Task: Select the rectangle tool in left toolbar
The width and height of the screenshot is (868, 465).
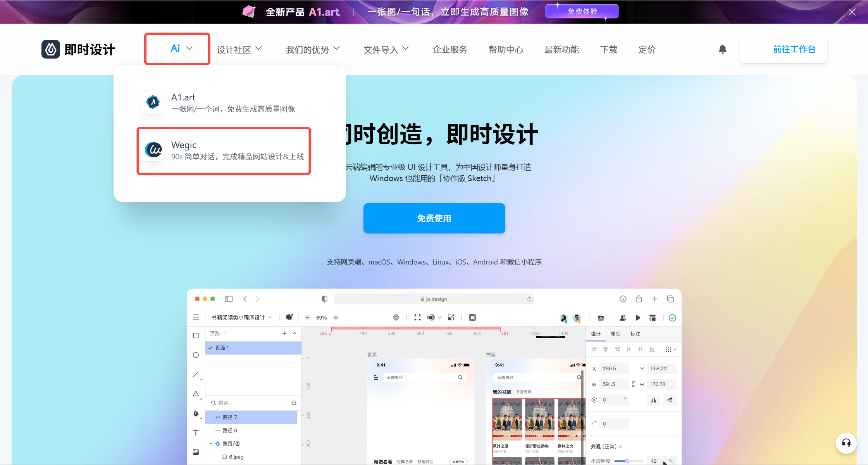Action: pyautogui.click(x=196, y=335)
